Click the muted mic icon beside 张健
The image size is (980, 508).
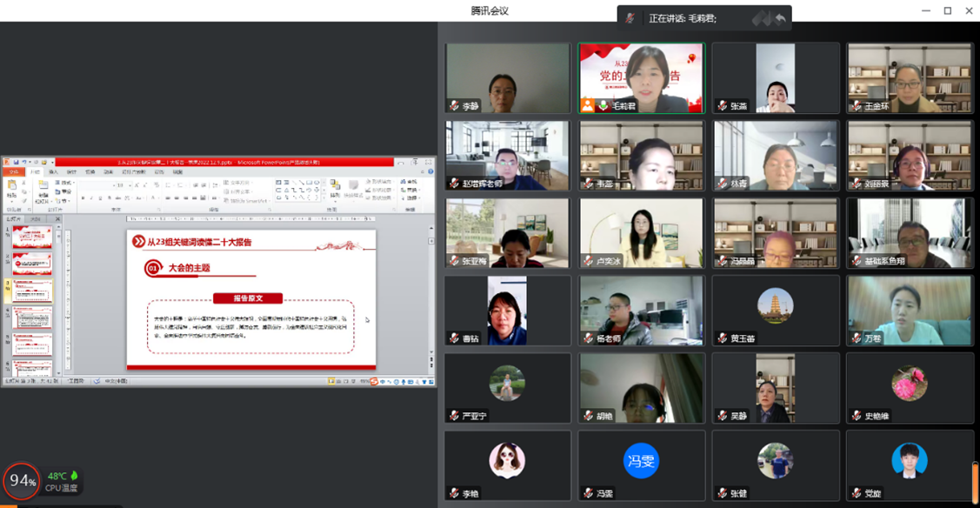(x=722, y=493)
